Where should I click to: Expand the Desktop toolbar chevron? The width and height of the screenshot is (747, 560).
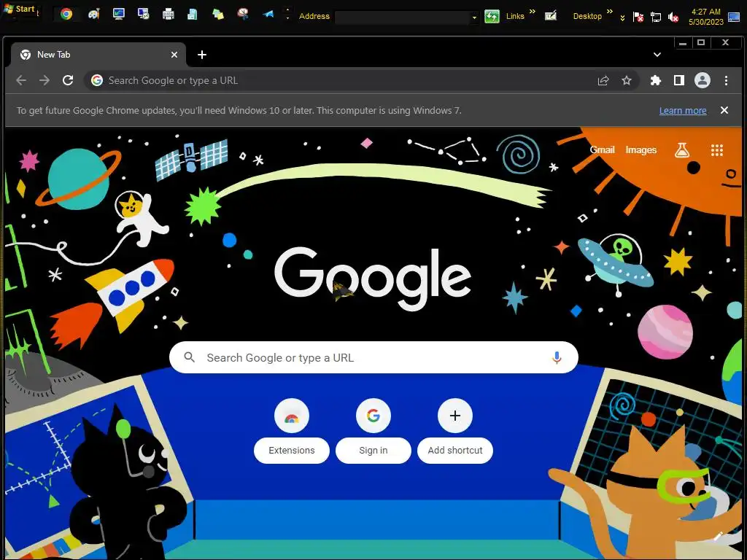609,12
